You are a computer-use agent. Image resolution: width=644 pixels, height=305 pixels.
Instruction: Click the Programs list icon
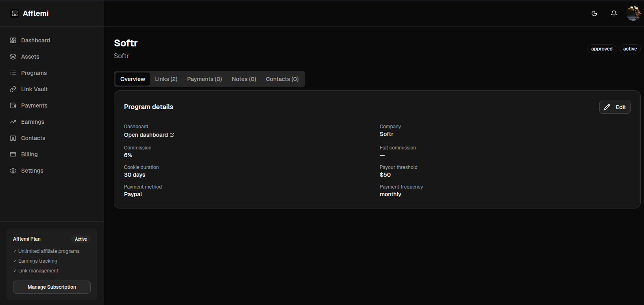(13, 73)
